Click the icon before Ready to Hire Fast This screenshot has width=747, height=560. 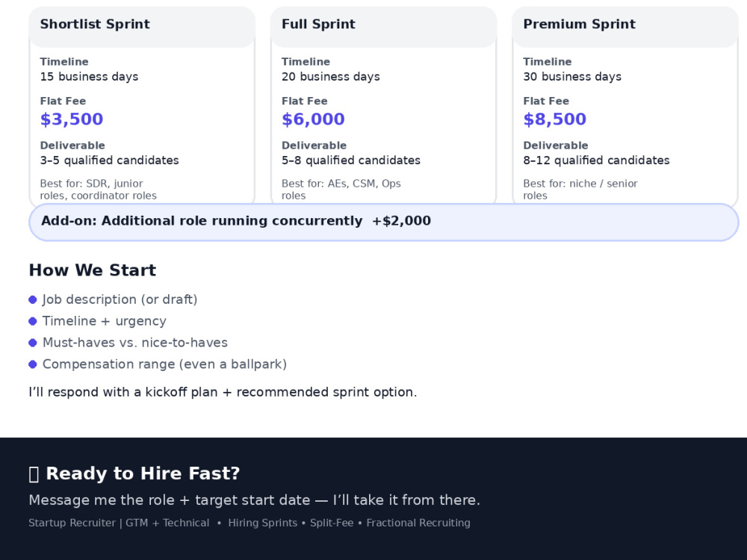coord(34,474)
